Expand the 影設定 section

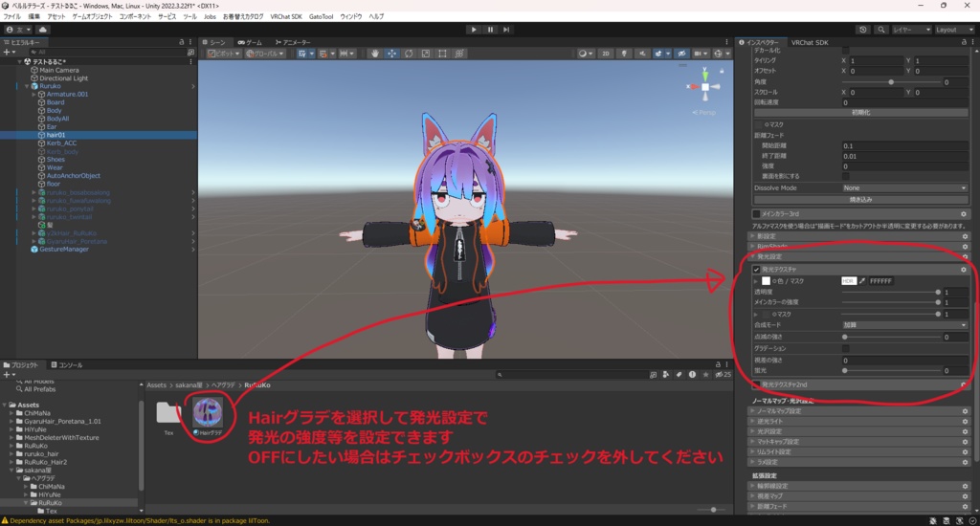click(860, 237)
